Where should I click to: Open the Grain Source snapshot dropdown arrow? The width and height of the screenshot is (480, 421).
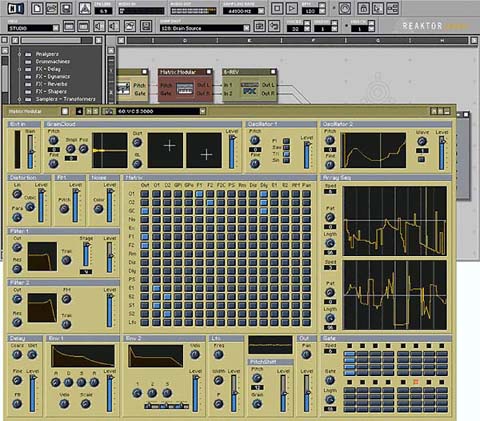pyautogui.click(x=246, y=28)
